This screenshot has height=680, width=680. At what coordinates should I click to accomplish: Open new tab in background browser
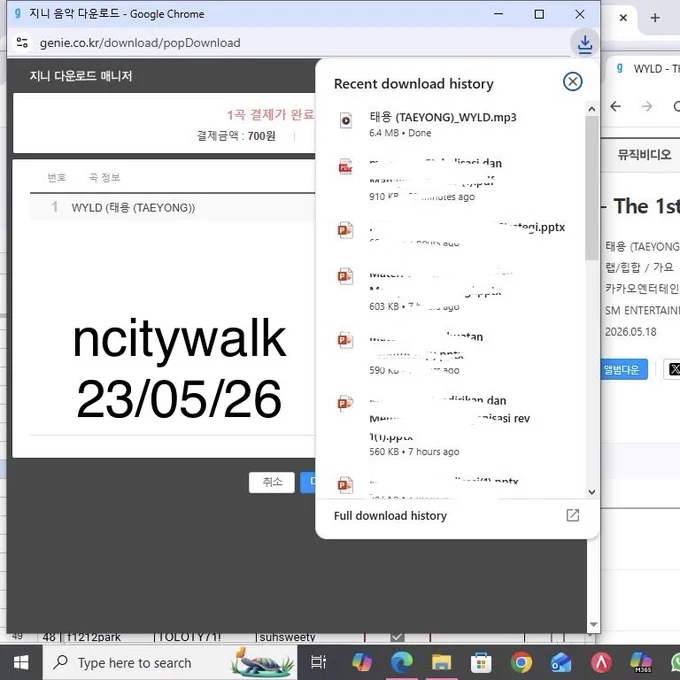655,18
